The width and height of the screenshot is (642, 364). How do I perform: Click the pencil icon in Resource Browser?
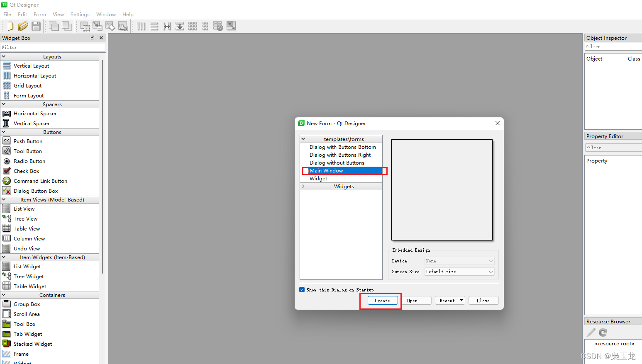[591, 332]
